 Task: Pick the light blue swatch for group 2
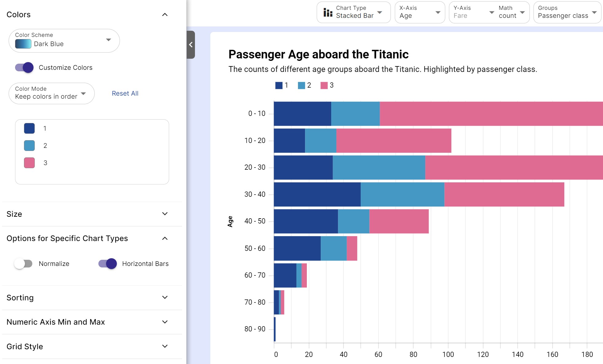point(30,145)
